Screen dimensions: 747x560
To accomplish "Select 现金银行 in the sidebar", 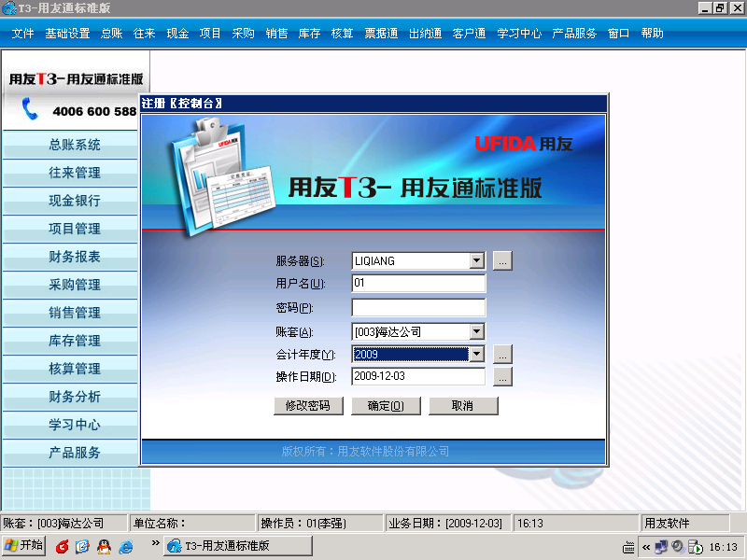I will [x=71, y=201].
